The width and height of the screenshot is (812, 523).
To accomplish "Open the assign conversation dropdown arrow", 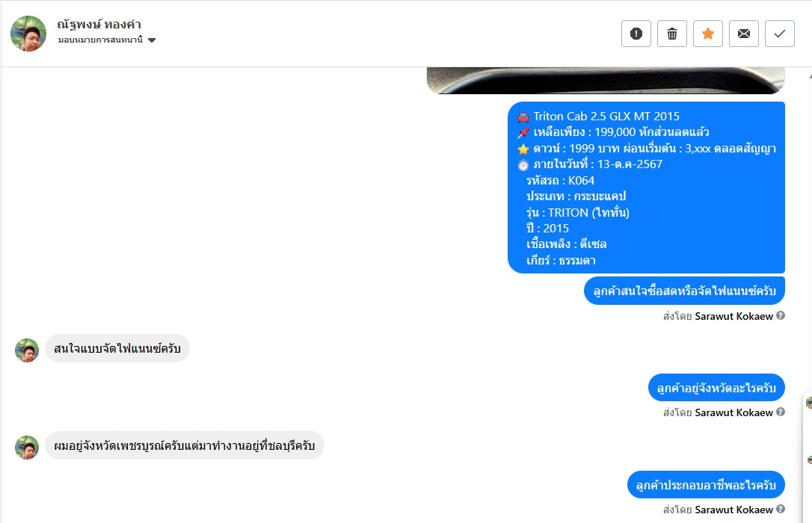I will (x=152, y=40).
